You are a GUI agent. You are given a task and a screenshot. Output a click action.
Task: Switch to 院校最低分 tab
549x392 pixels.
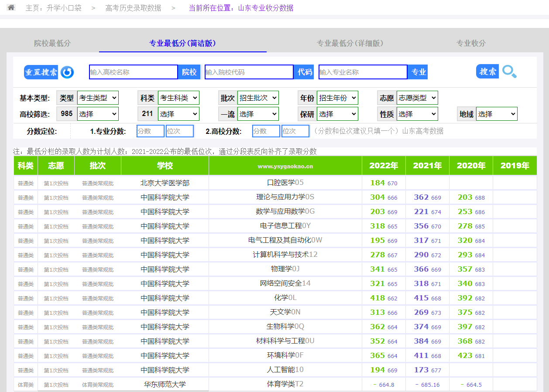52,43
